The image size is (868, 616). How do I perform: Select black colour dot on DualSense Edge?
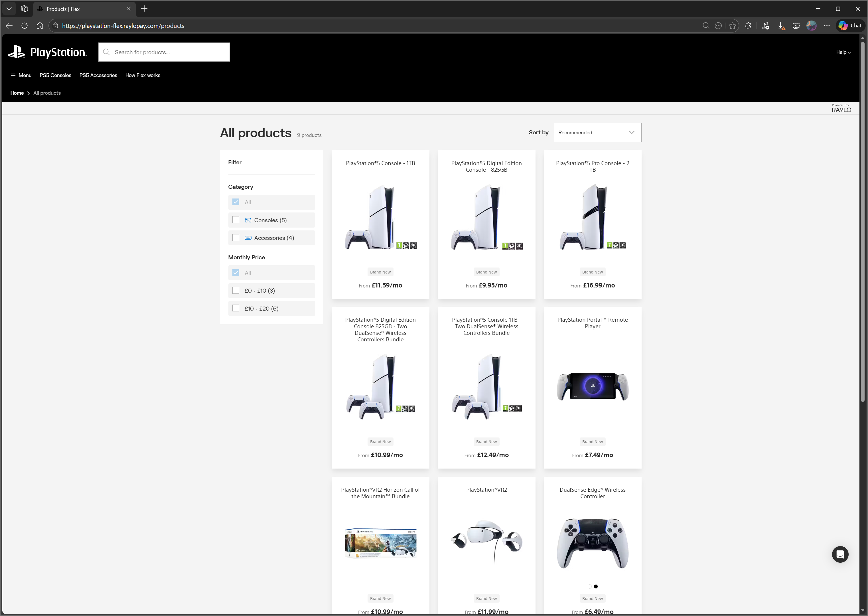[x=596, y=586]
